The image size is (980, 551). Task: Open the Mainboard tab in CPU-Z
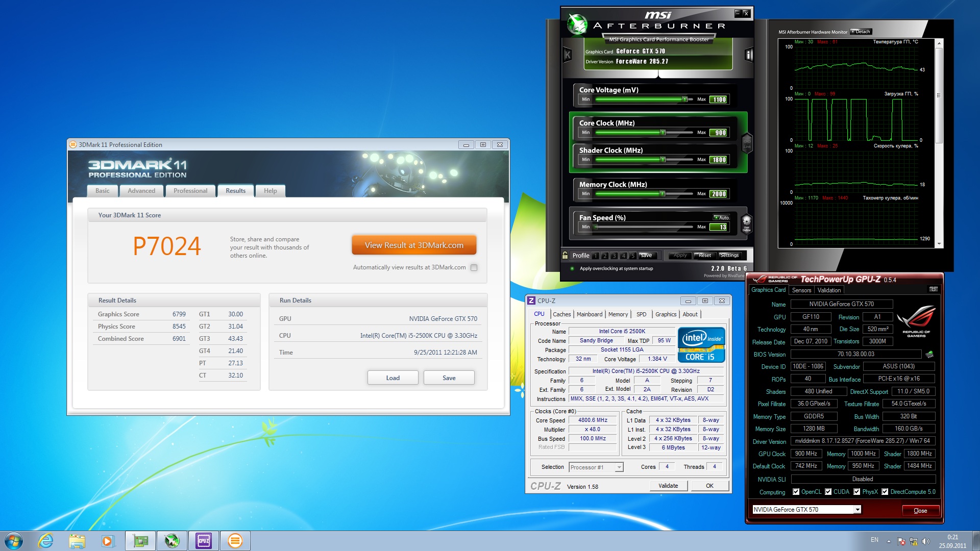(589, 314)
